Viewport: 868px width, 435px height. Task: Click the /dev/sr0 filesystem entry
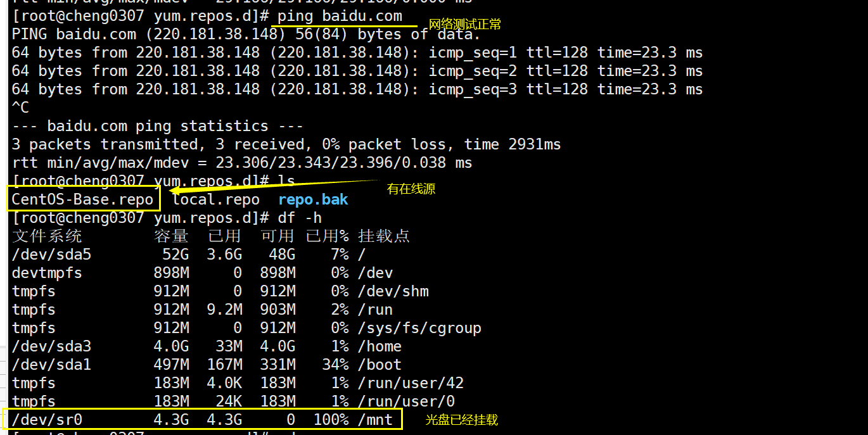(x=47, y=420)
